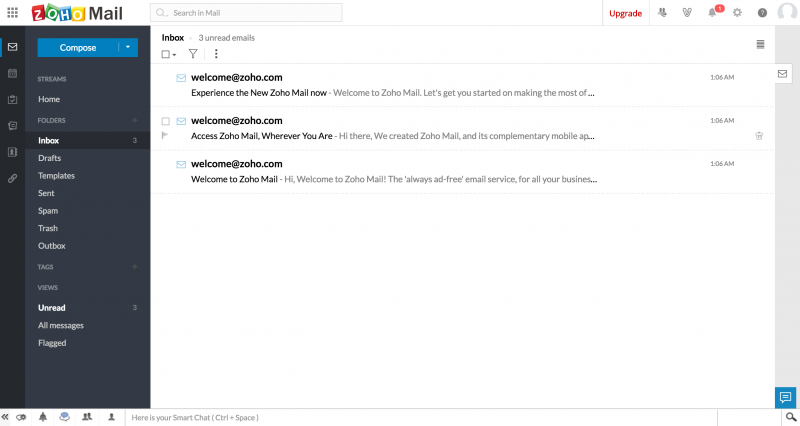Open the single contact icon in chat bar
This screenshot has width=800, height=426.
111,417
